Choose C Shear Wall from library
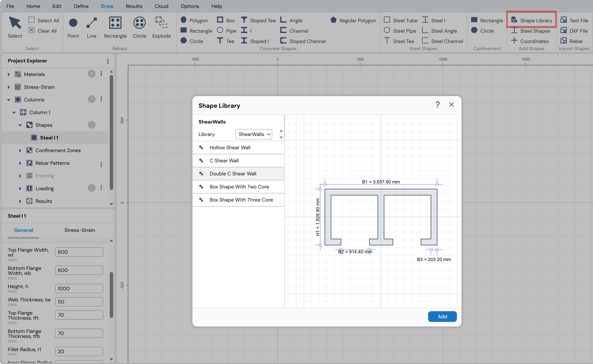Image resolution: width=593 pixels, height=364 pixels. pos(238,161)
